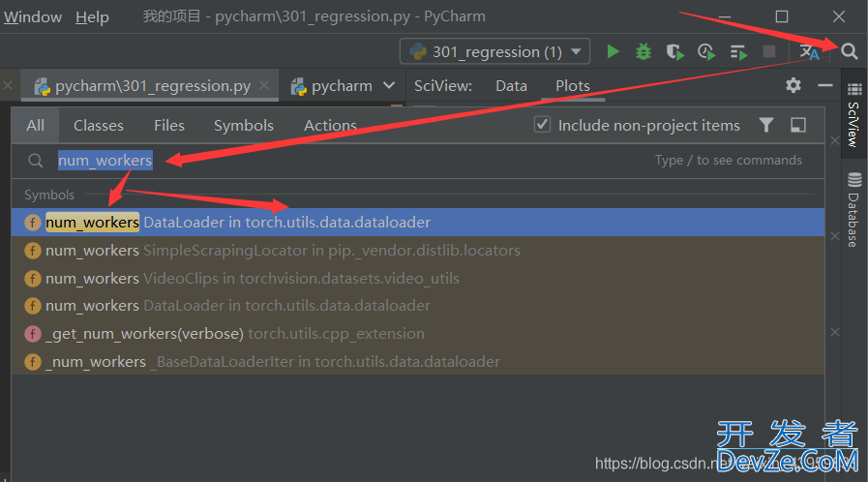Hide the SciView panel with minus icon
The width and height of the screenshot is (868, 482).
point(825,85)
